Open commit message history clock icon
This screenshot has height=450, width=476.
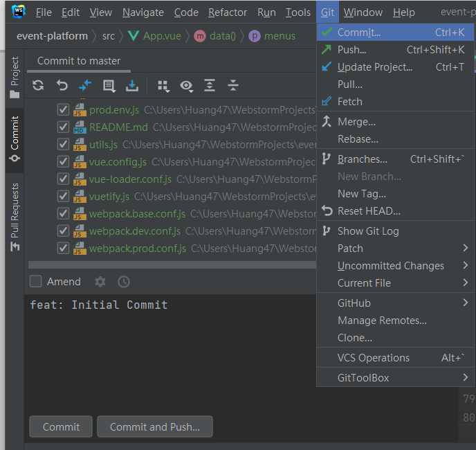(x=124, y=282)
